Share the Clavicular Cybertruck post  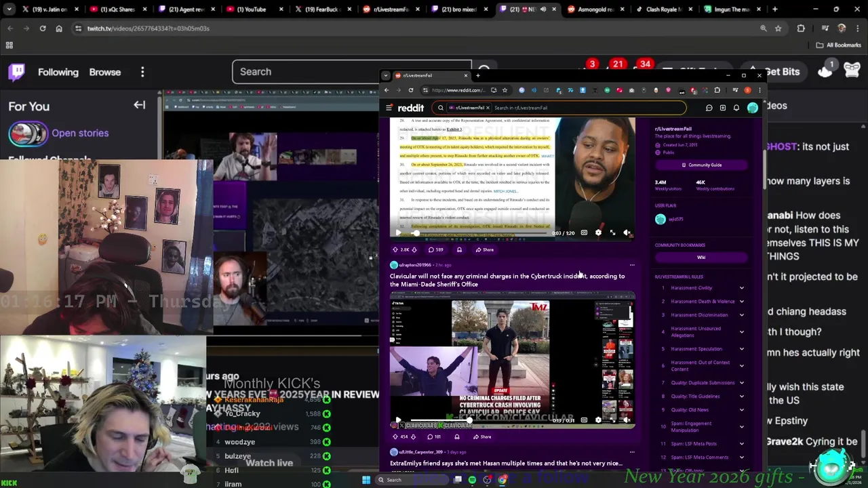coord(482,436)
